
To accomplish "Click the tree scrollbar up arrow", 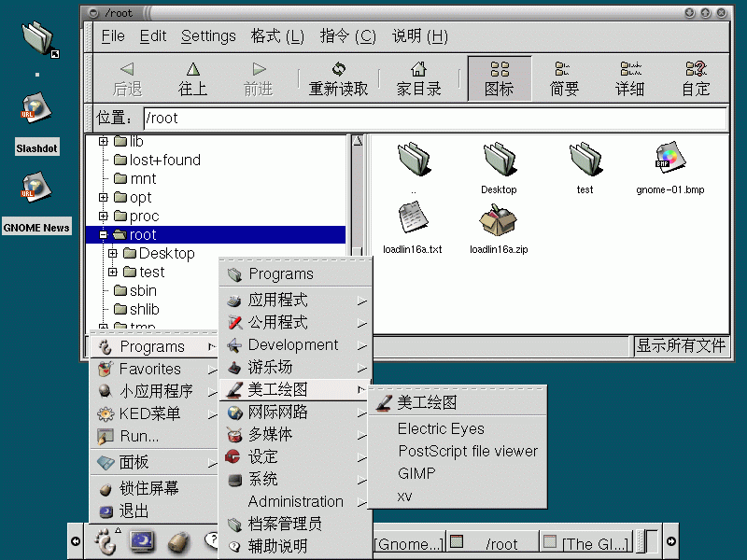I will [x=358, y=141].
